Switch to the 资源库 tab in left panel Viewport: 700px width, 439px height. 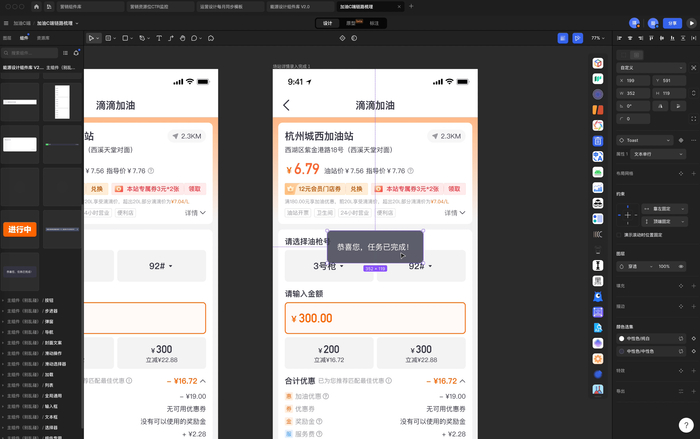[x=44, y=37]
